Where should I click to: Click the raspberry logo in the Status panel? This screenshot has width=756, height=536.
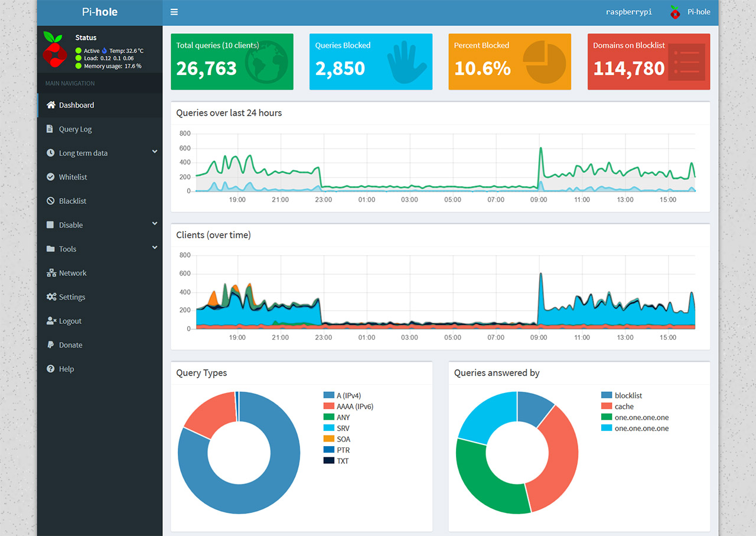coord(54,49)
